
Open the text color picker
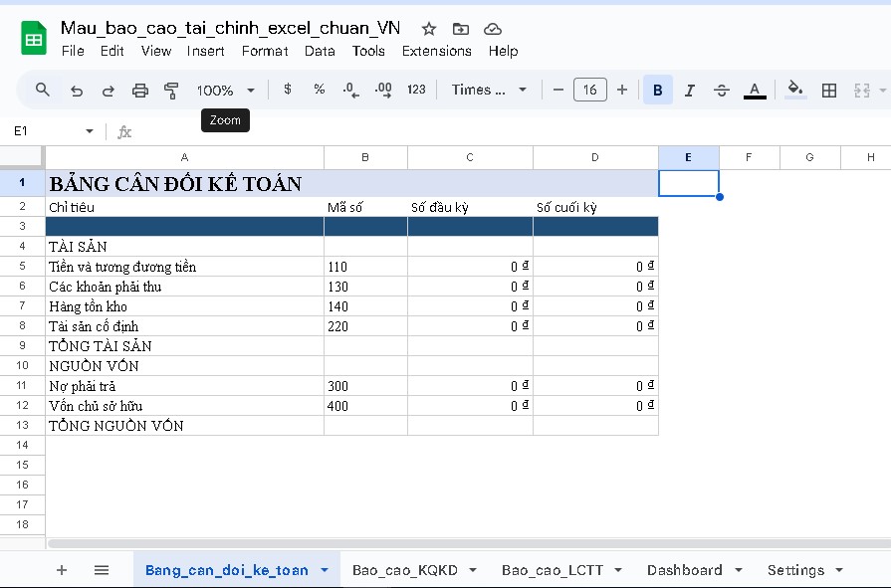755,90
